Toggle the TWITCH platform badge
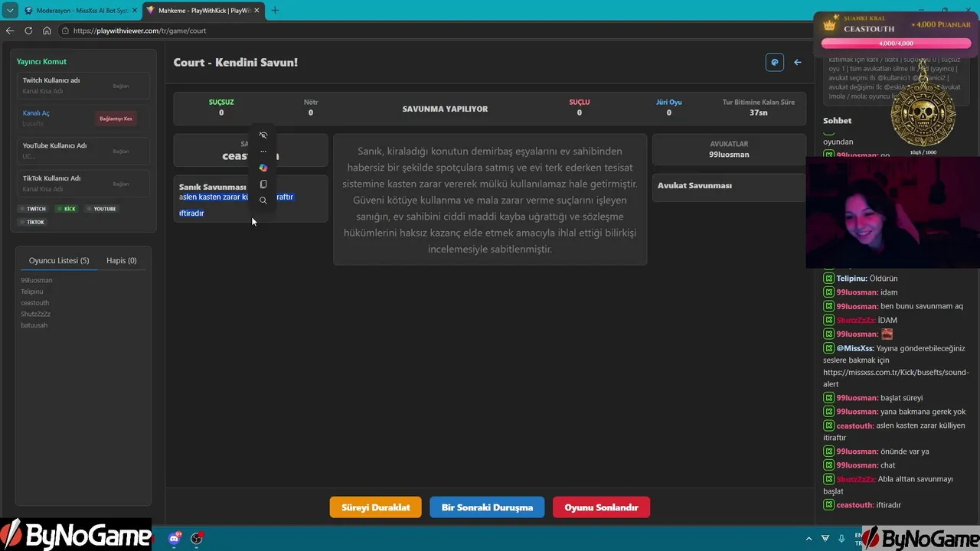This screenshot has height=551, width=980. coord(33,209)
